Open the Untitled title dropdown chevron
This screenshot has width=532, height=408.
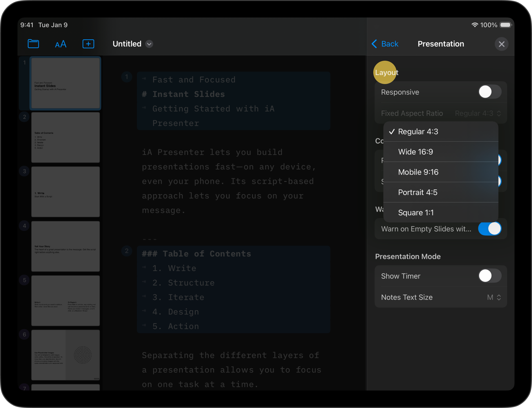click(x=149, y=44)
